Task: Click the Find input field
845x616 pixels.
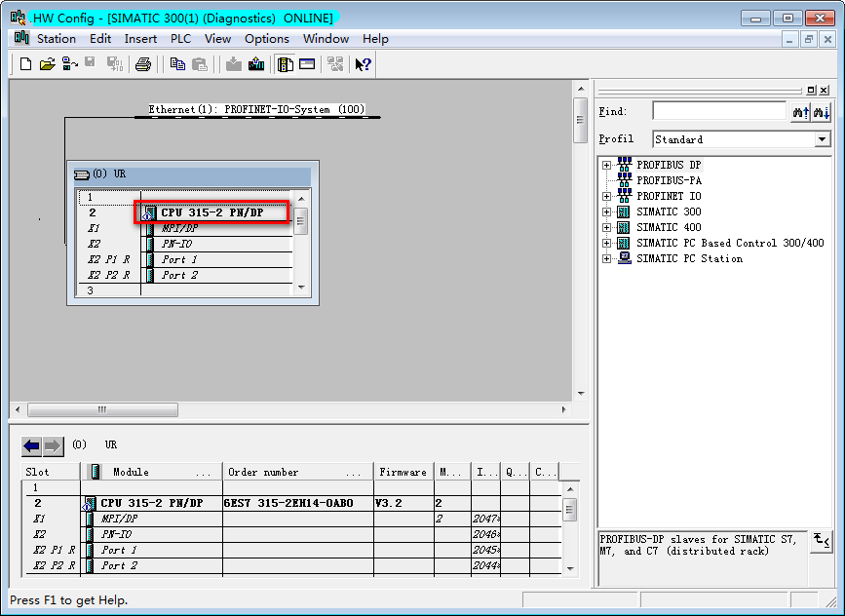Action: pyautogui.click(x=719, y=111)
